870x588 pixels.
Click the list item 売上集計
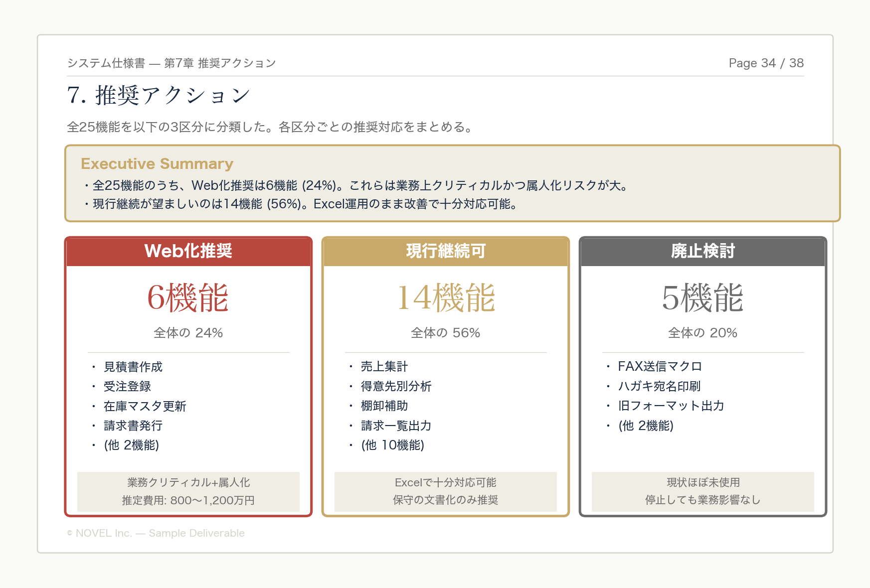coord(384,367)
